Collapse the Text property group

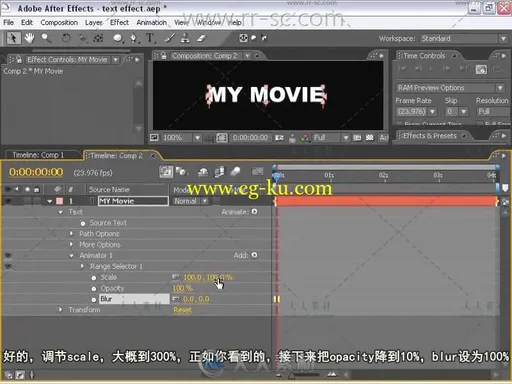click(61, 212)
